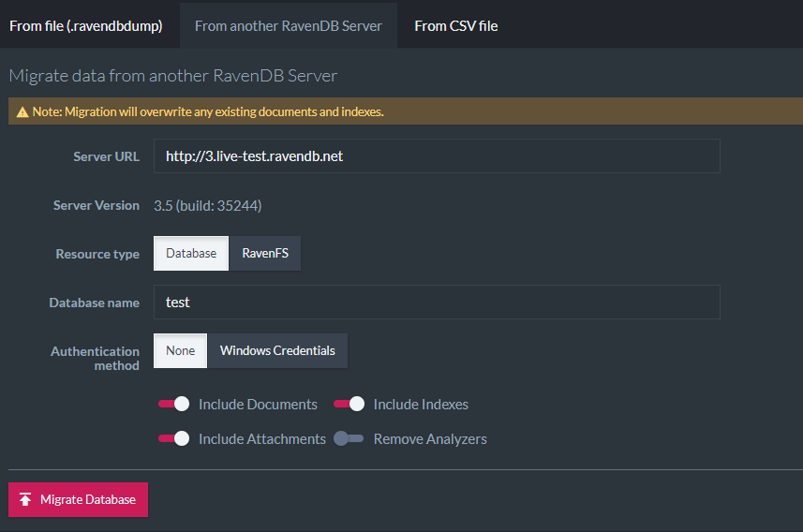This screenshot has height=532, width=803.
Task: Click server version text 3.5 (build: 35244)
Action: (207, 206)
